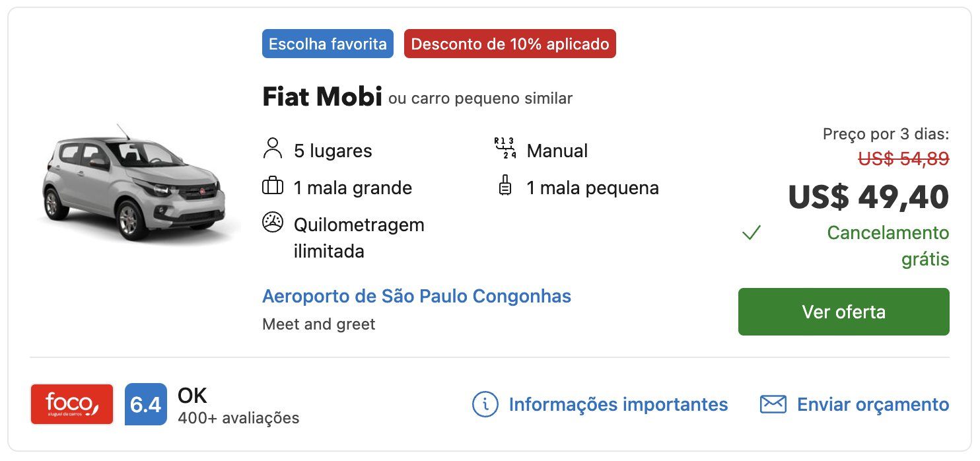Click the 6.4 rating score badge

pyautogui.click(x=145, y=404)
